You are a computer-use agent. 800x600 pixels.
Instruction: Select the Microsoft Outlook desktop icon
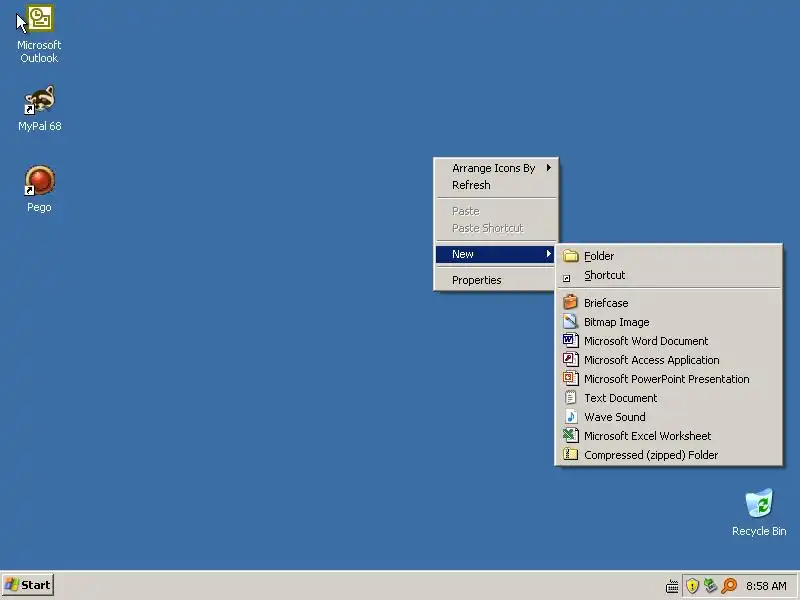click(40, 19)
